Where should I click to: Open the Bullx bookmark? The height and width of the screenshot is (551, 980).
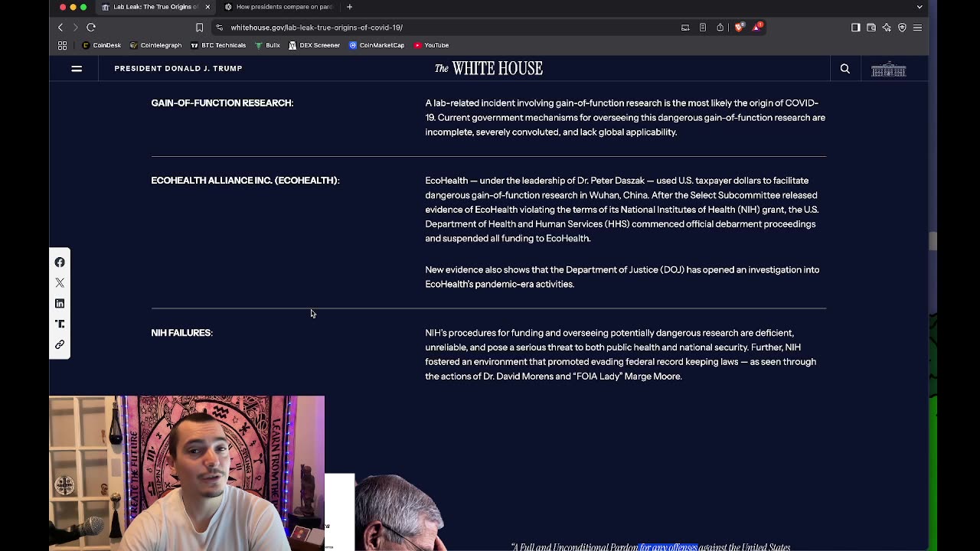(267, 45)
